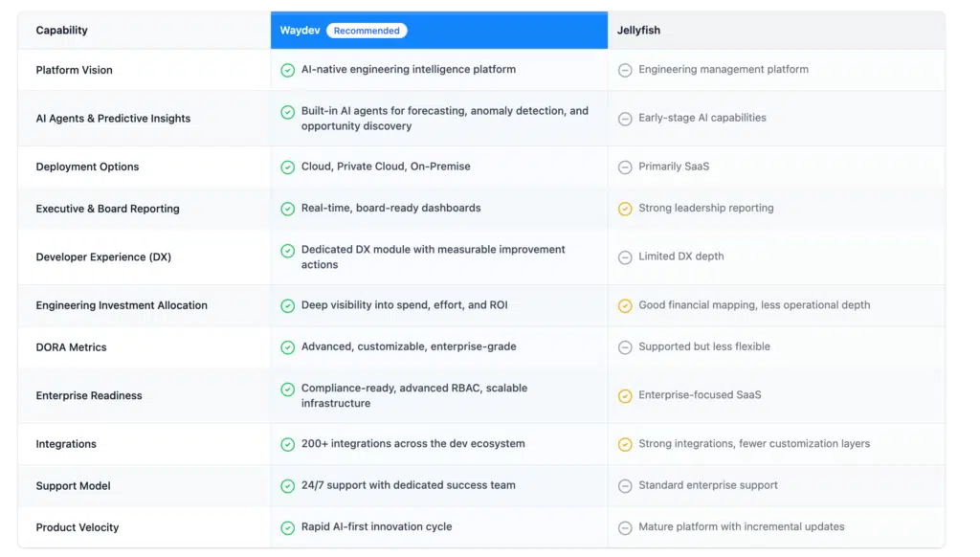Viewport: 980px width, 557px height.
Task: Click gray minus icon next to Limited DX depth
Action: (625, 256)
